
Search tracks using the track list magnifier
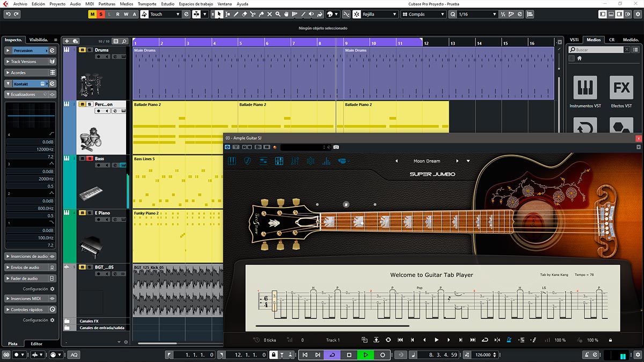[124, 41]
